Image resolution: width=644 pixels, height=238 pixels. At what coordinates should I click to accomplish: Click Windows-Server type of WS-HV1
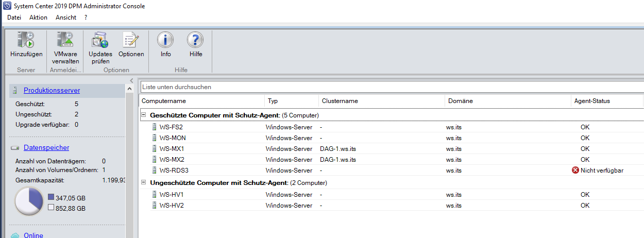[289, 195]
